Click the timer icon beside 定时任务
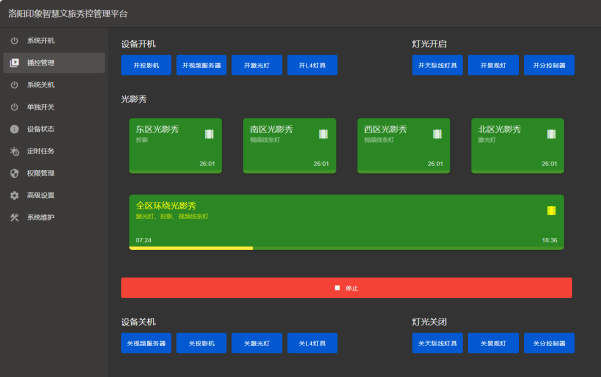The width and height of the screenshot is (601, 377). 14,151
